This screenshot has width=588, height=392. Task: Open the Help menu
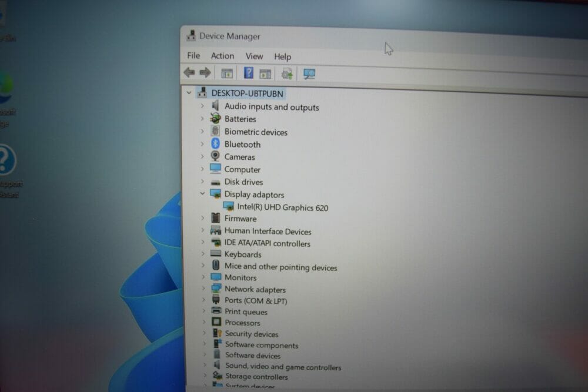[x=282, y=56]
